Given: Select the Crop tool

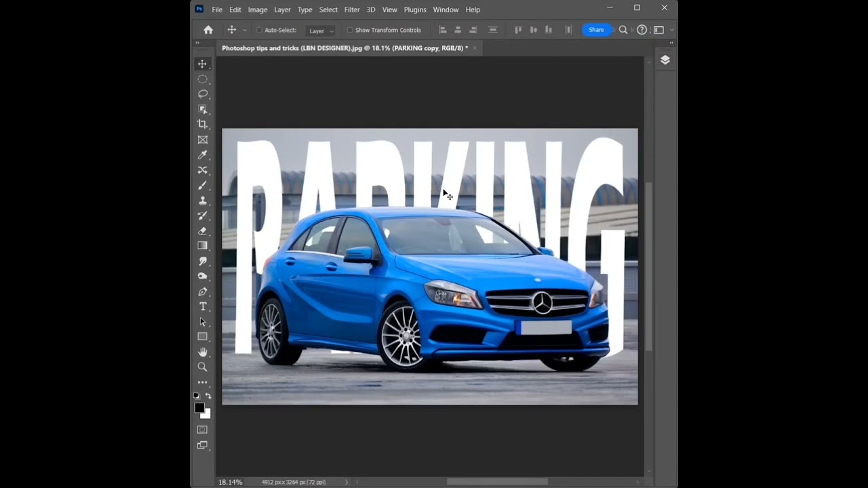Looking at the screenshot, I should pyautogui.click(x=202, y=124).
